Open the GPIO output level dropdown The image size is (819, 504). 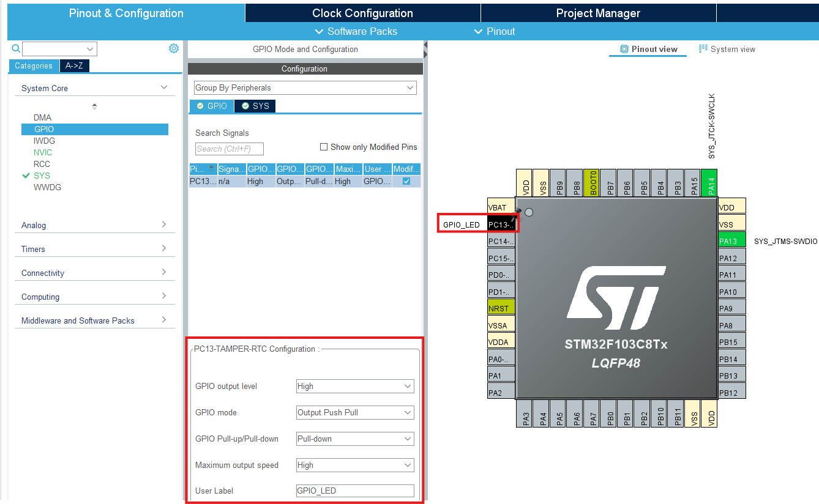(x=355, y=386)
